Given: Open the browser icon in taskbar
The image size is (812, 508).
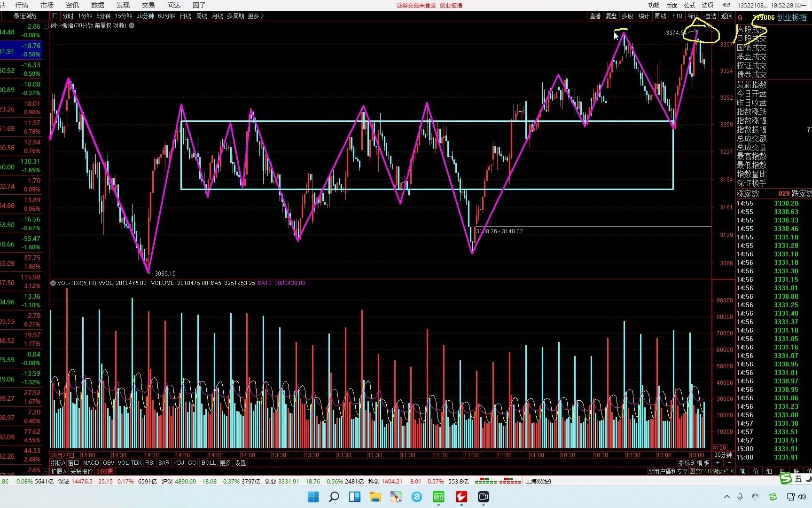Looking at the screenshot, I should pyautogui.click(x=417, y=497).
